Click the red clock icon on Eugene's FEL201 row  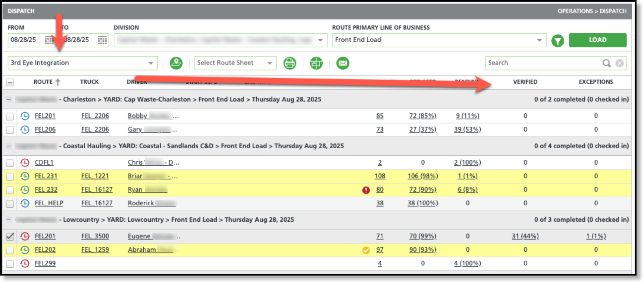point(25,236)
